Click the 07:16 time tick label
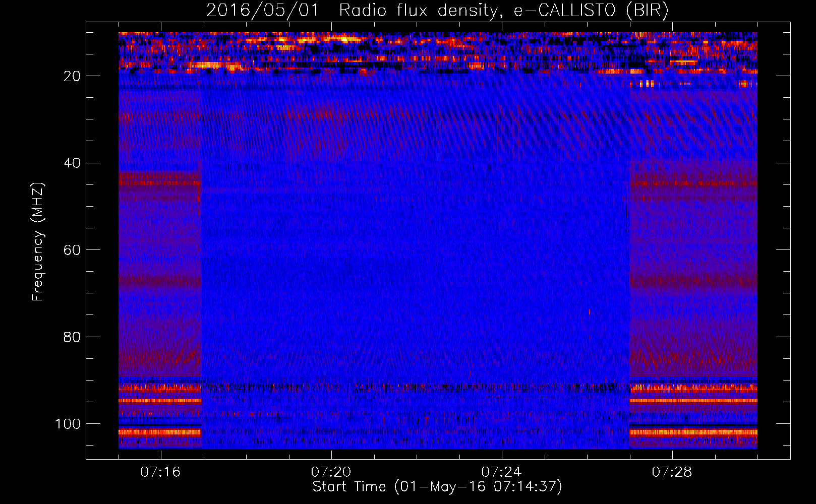This screenshot has width=816, height=504. click(x=160, y=472)
